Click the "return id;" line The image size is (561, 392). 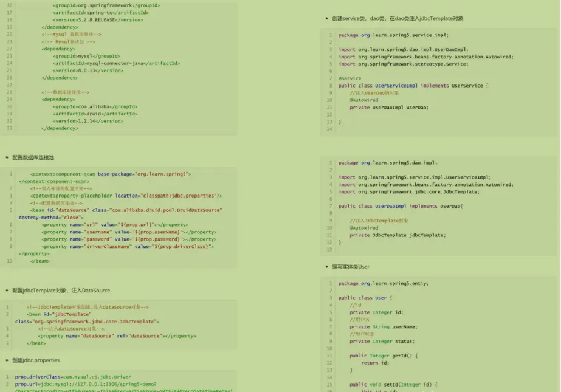[375, 363]
